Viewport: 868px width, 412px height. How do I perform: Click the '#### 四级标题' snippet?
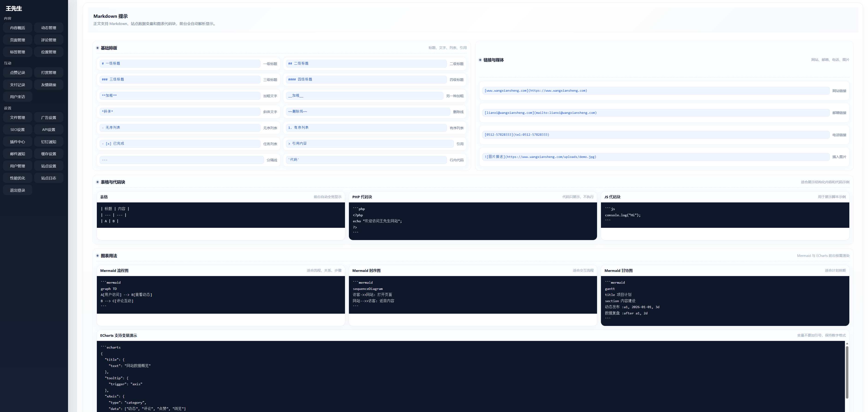click(x=366, y=79)
